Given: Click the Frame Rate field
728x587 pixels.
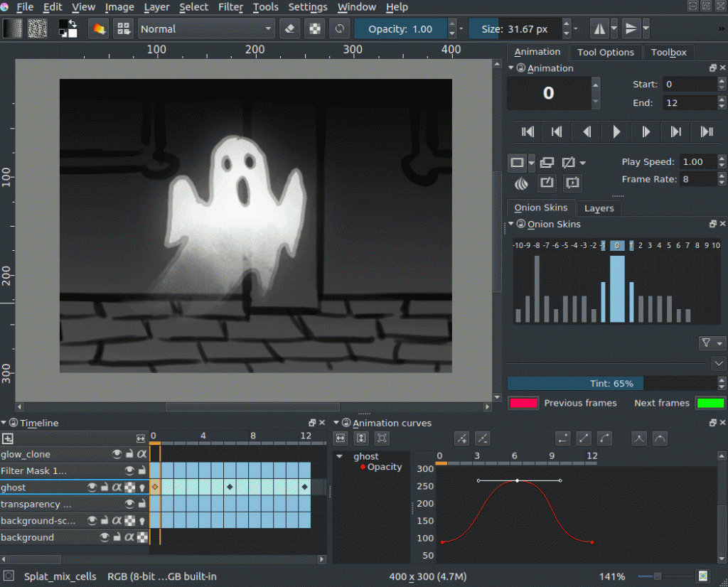Looking at the screenshot, I should pyautogui.click(x=698, y=179).
